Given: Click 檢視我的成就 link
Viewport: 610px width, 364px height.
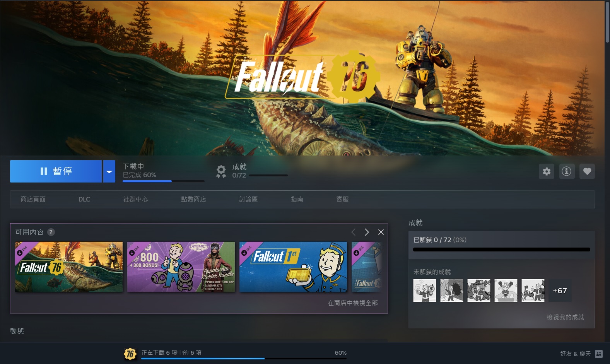Looking at the screenshot, I should 565,317.
